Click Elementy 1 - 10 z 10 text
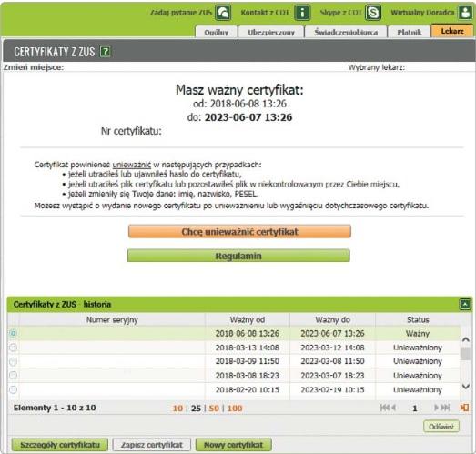 (55, 408)
